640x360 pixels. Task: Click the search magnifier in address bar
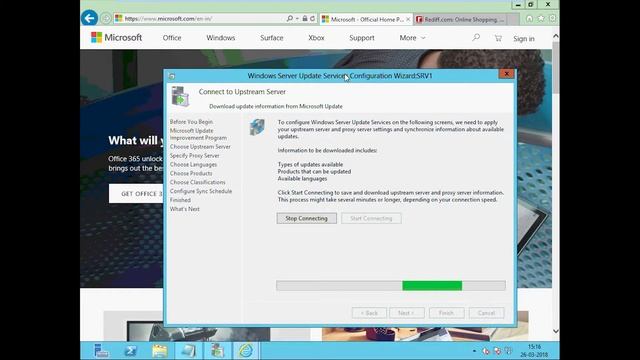[x=289, y=19]
